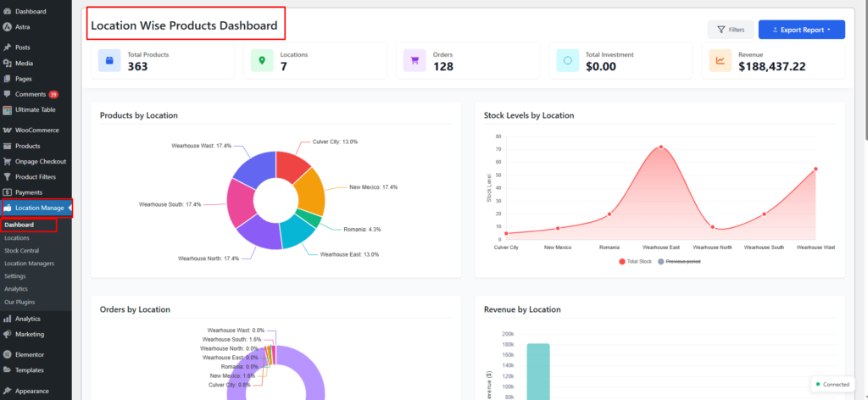Image resolution: width=868 pixels, height=400 pixels.
Task: Toggle Previous period legend item
Action: pos(679,262)
